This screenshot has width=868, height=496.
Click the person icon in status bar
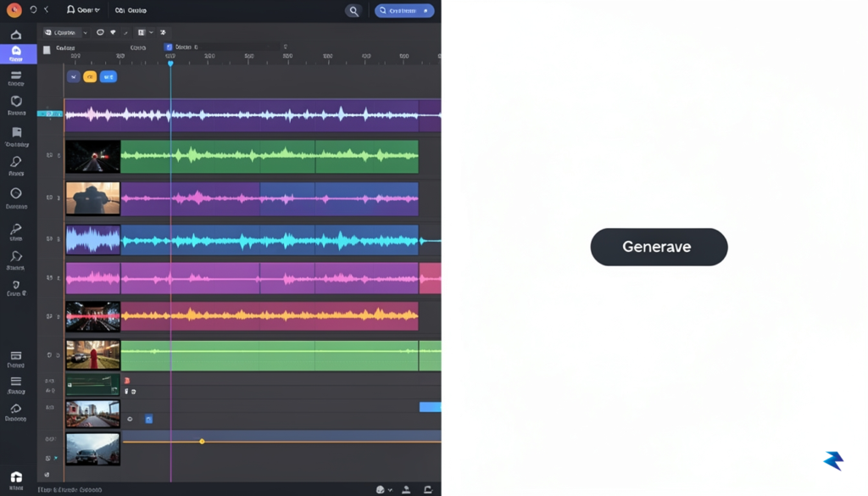pos(406,489)
